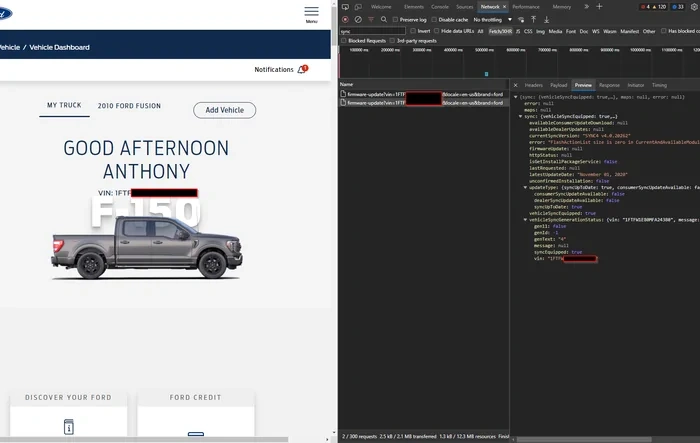Select the Fetch/XHR filter
This screenshot has height=443, width=700.
[x=500, y=31]
